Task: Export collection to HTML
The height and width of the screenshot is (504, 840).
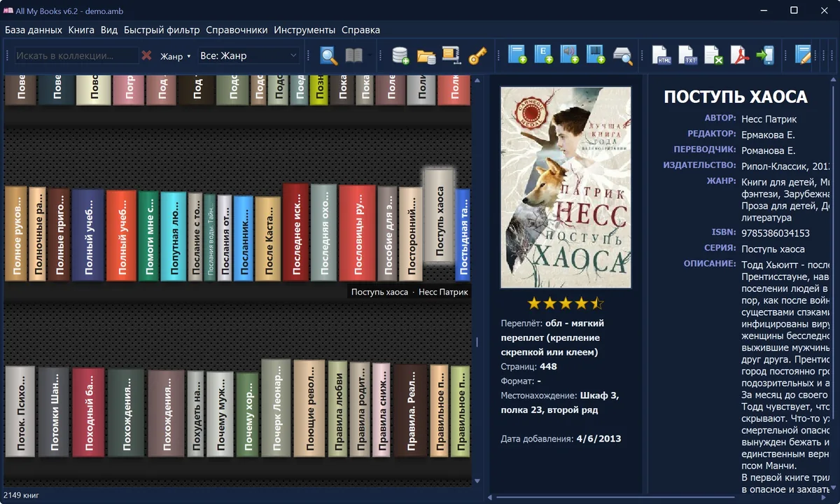Action: pos(661,55)
